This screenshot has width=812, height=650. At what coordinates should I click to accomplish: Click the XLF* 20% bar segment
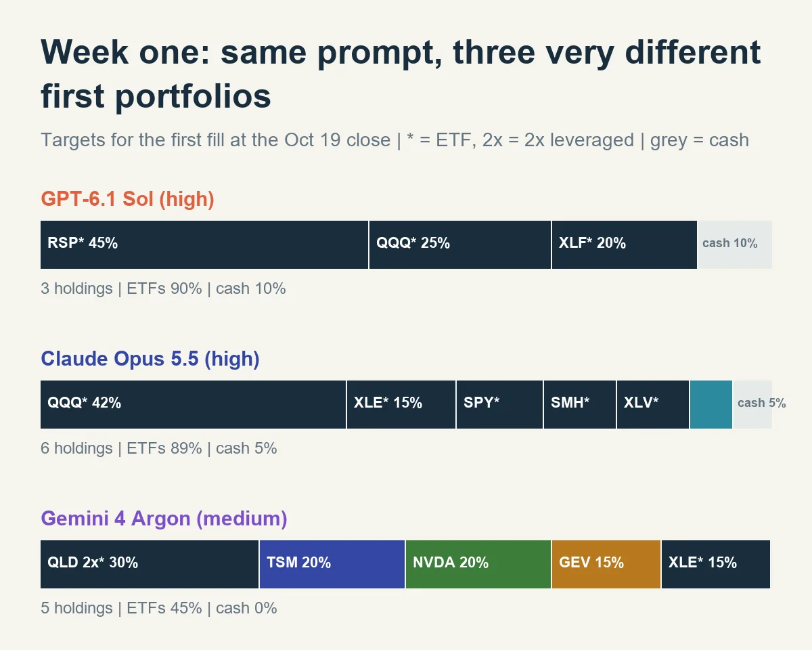[625, 244]
